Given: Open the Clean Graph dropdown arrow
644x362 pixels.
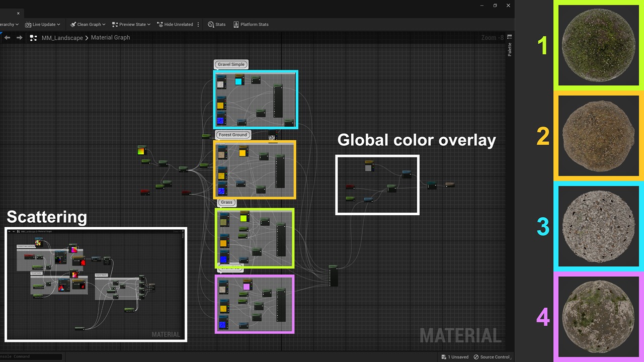Looking at the screenshot, I should click(103, 24).
